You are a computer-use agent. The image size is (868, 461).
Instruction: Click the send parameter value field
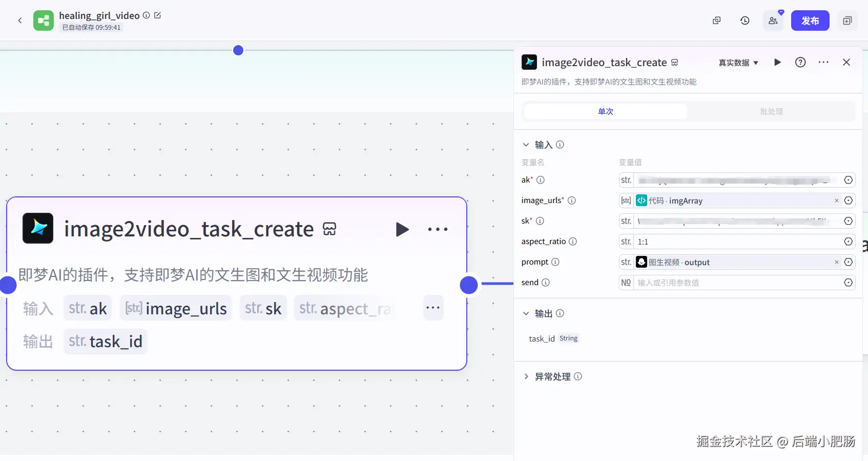(x=738, y=283)
